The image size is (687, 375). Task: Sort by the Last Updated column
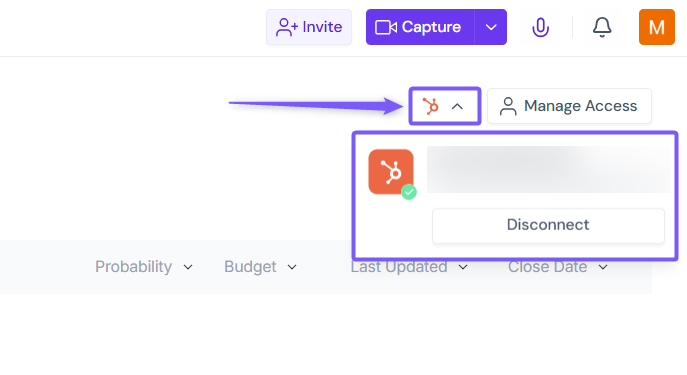point(399,267)
